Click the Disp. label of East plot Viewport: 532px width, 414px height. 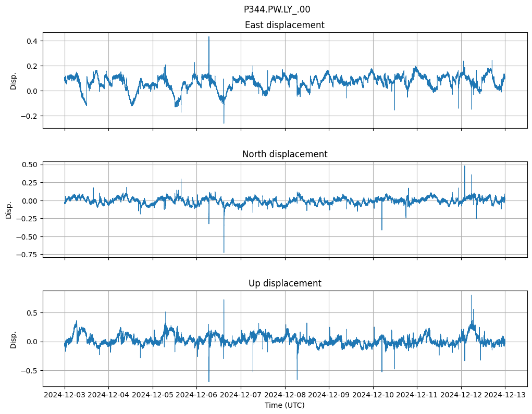[14, 81]
